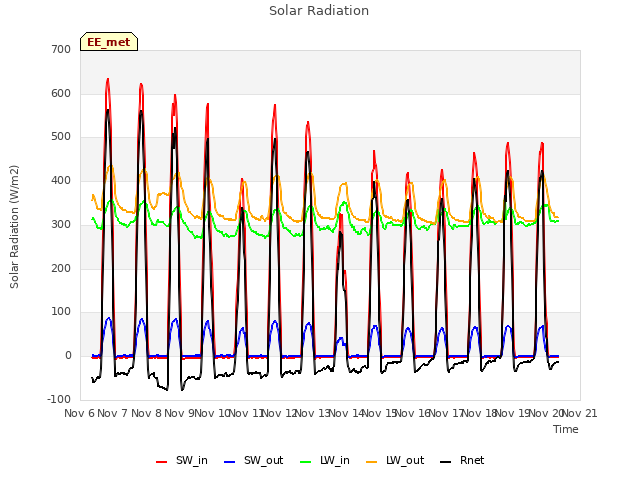Image resolution: width=640 pixels, height=480 pixels.
Task: Click the 600 y-axis tick label
Action: pyautogui.click(x=61, y=93)
